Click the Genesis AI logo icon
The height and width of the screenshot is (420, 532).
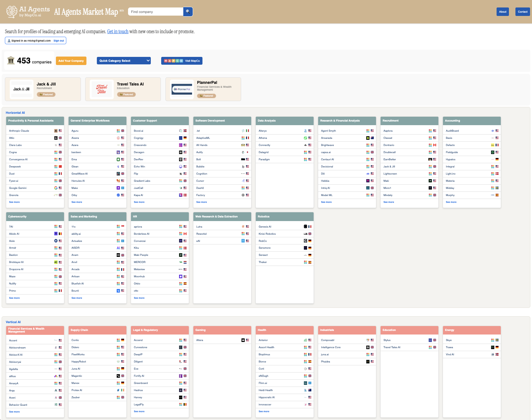point(305,227)
